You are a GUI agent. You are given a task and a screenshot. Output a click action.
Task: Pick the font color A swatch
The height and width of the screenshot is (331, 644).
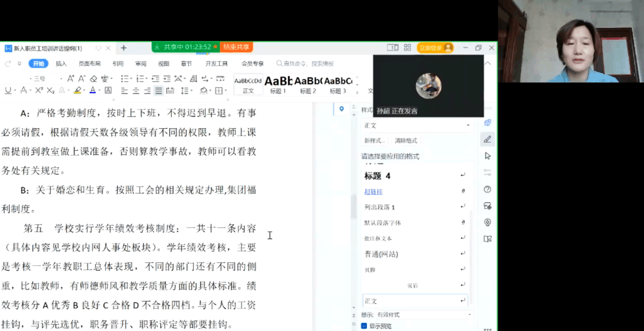93,90
